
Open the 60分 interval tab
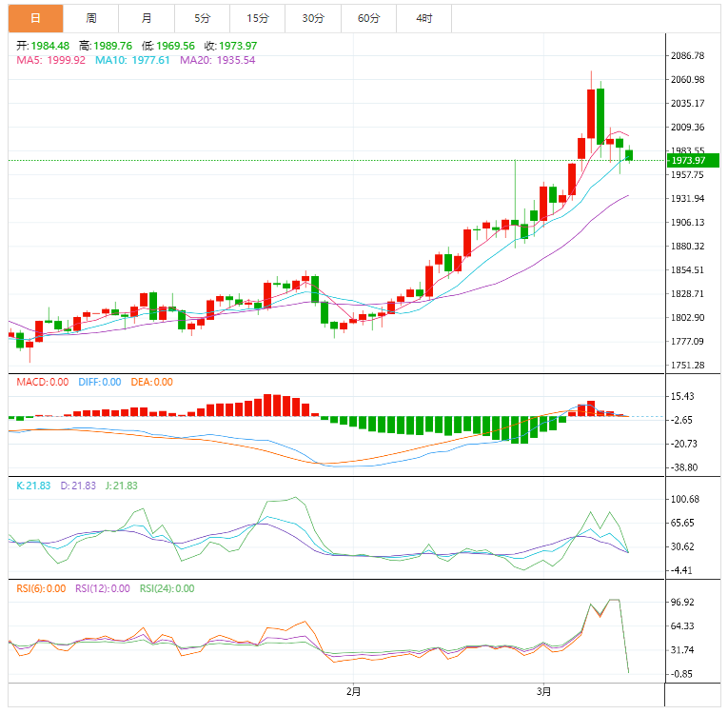pyautogui.click(x=368, y=18)
